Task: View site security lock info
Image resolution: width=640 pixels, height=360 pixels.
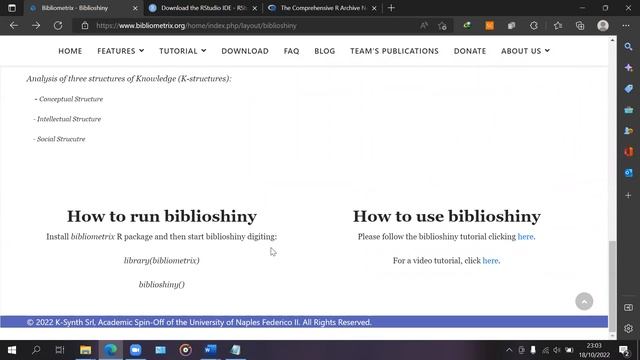Action: (84, 25)
